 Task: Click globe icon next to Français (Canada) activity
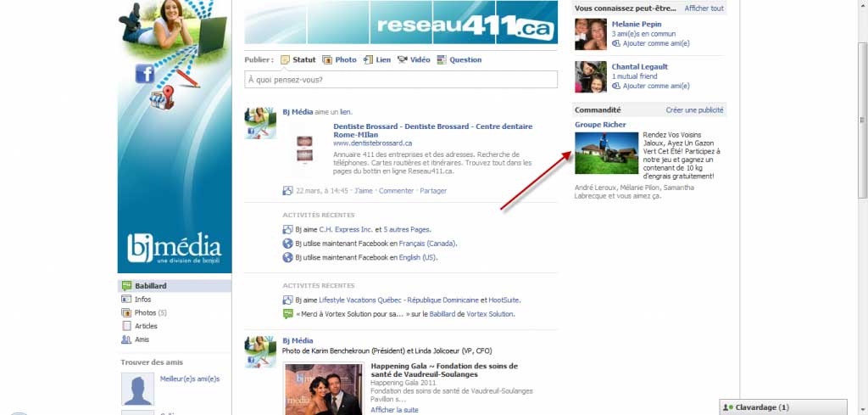pos(288,244)
